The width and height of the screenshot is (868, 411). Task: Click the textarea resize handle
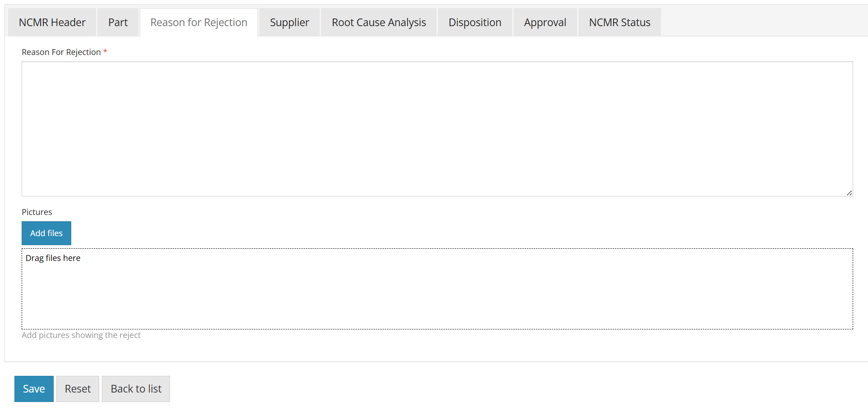click(850, 192)
